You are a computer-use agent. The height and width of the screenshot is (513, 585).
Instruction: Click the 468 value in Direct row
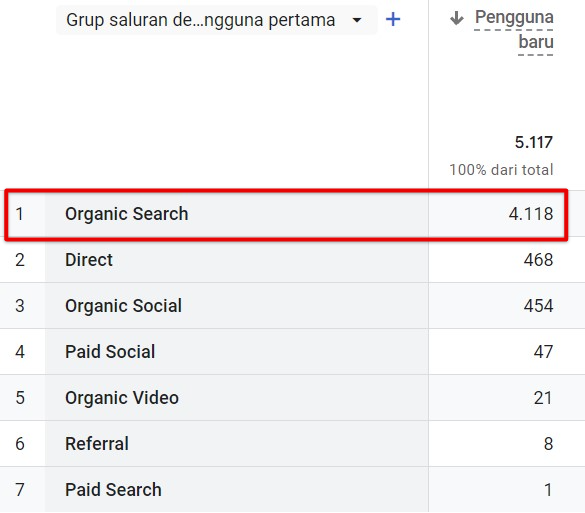(x=538, y=260)
